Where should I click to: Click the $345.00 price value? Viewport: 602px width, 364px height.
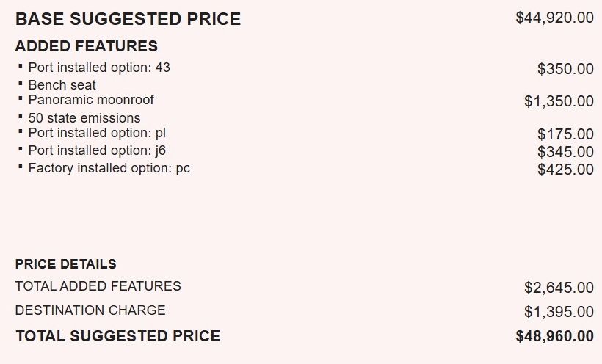point(565,152)
